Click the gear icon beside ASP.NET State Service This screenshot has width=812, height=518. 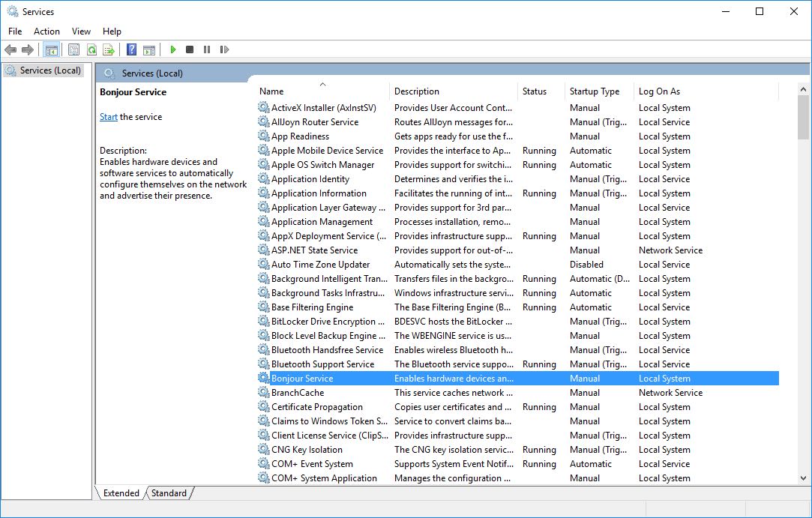264,250
